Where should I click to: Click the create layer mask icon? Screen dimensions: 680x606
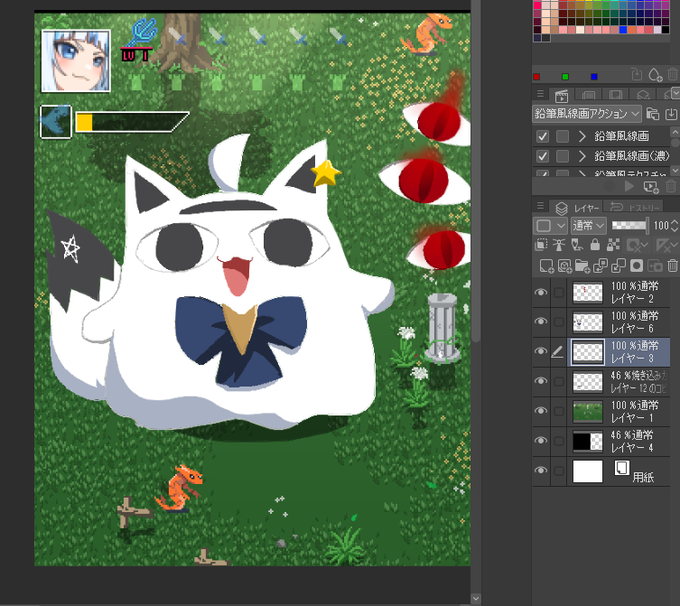click(636, 265)
